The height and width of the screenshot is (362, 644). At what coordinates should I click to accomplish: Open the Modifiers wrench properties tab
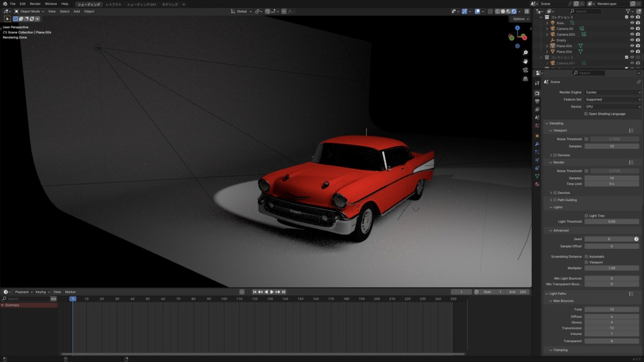(x=537, y=144)
